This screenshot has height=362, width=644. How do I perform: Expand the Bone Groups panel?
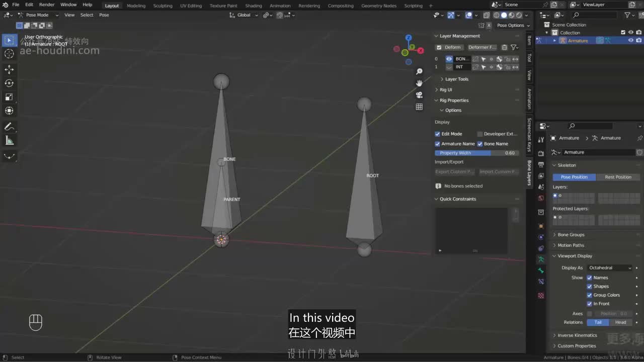point(571,235)
